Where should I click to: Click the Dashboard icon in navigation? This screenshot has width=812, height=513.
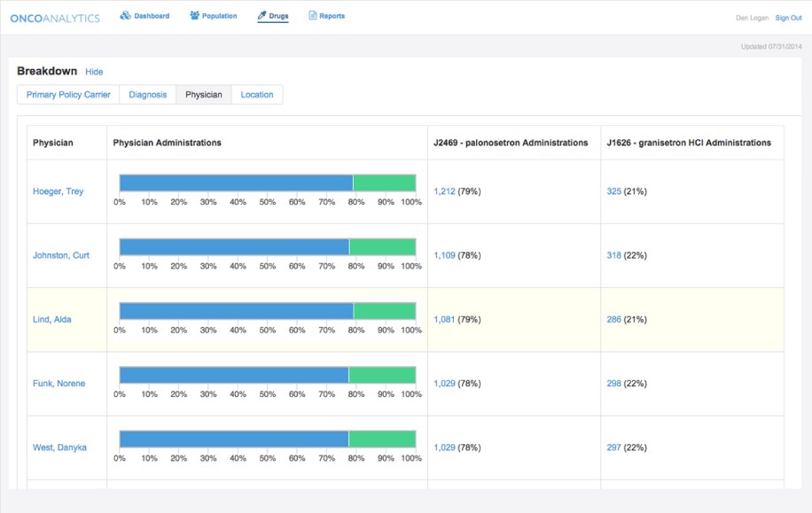126,16
